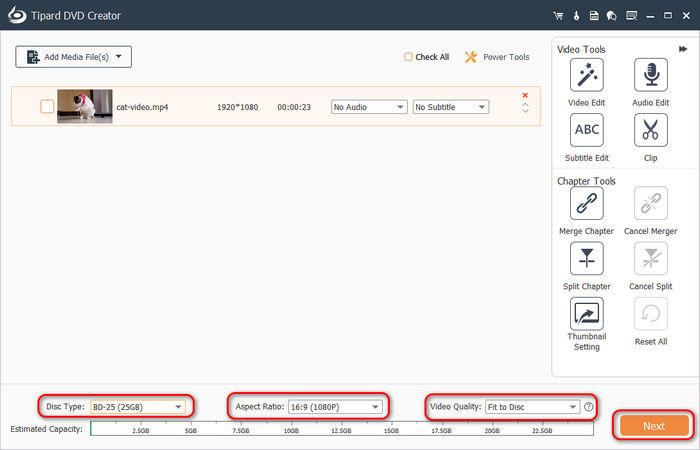This screenshot has height=450, width=700.
Task: Open the Video Quality Fit to Disc dropdown
Action: tap(533, 407)
